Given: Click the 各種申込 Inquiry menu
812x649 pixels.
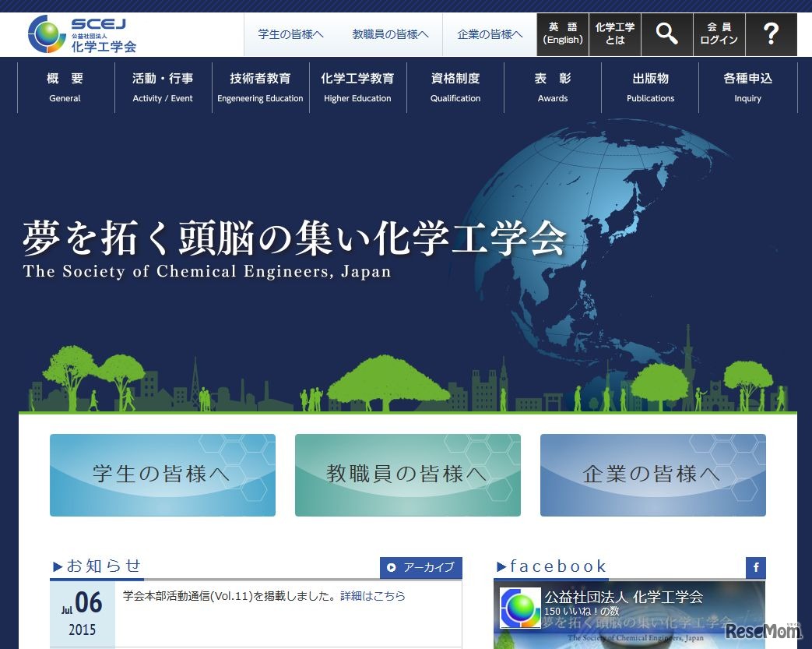Looking at the screenshot, I should pos(747,86).
